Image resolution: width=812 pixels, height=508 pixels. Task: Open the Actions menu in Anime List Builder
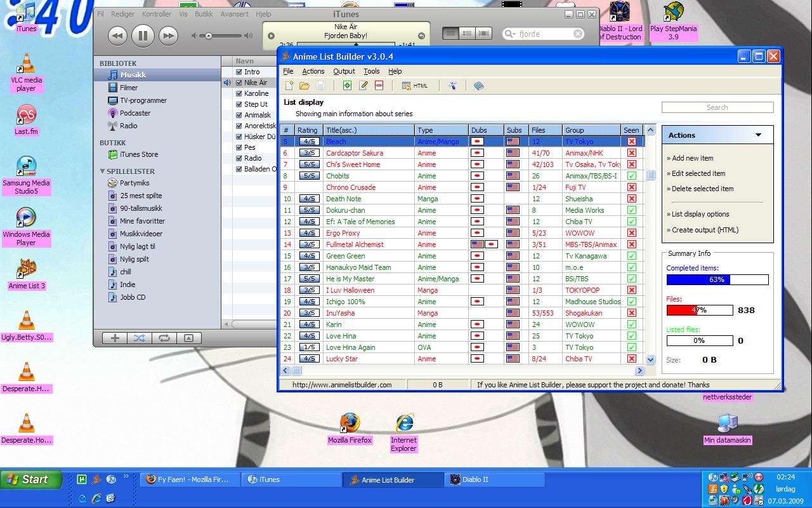tap(313, 71)
